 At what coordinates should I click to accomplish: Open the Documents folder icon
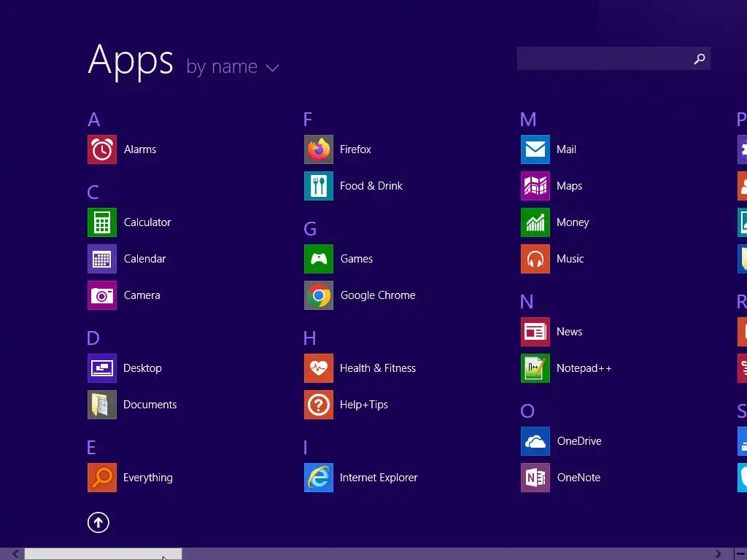102,405
